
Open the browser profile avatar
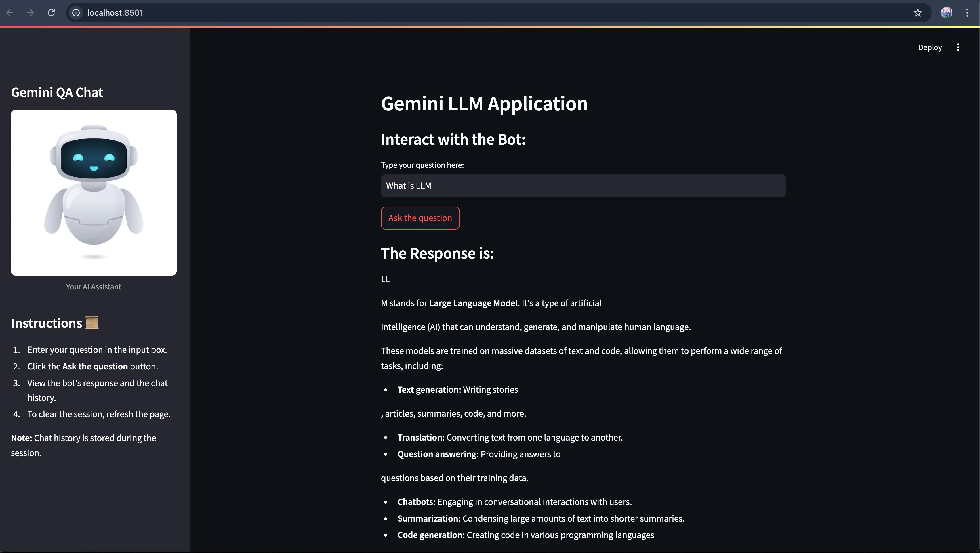click(947, 13)
